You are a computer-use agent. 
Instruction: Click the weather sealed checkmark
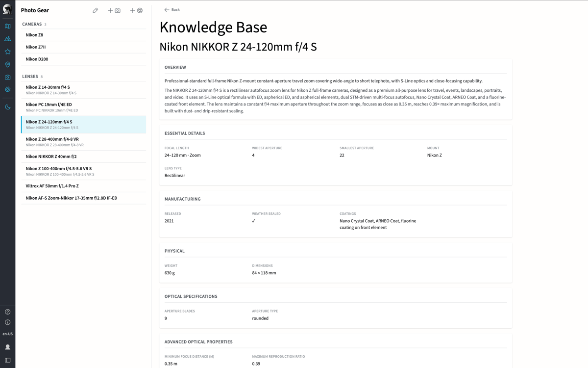[x=254, y=221]
